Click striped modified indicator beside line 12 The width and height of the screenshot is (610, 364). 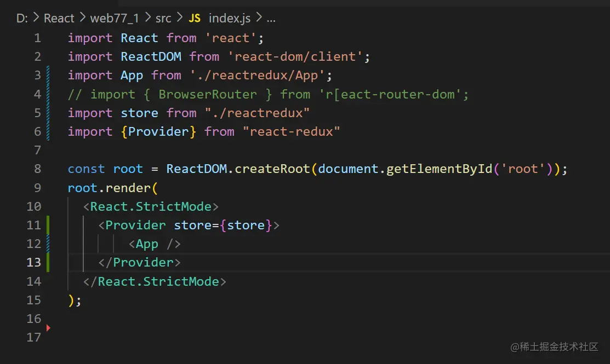[48, 244]
